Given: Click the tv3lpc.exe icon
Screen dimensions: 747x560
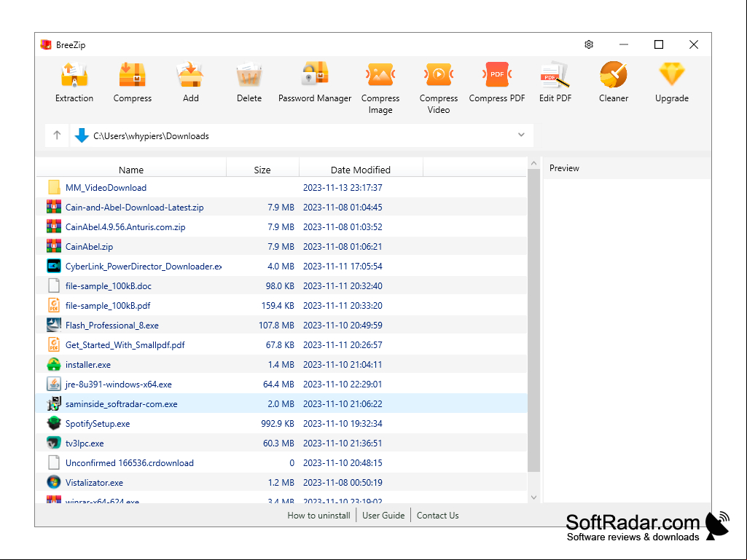Looking at the screenshot, I should [x=54, y=443].
